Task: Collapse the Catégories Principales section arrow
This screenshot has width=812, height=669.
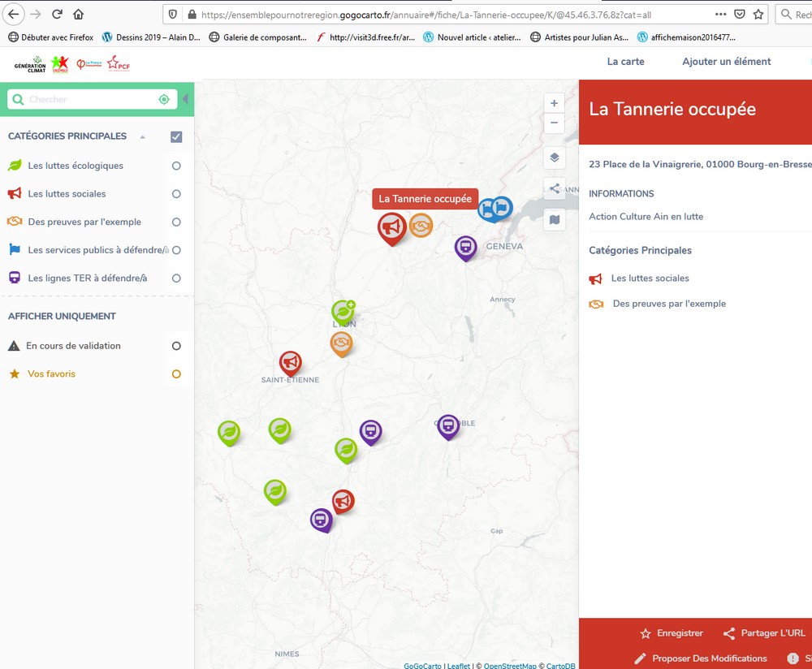Action: [x=143, y=137]
